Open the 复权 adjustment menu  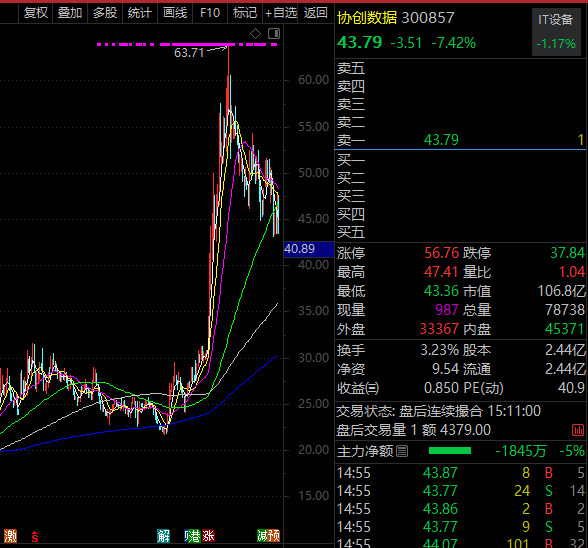click(36, 13)
